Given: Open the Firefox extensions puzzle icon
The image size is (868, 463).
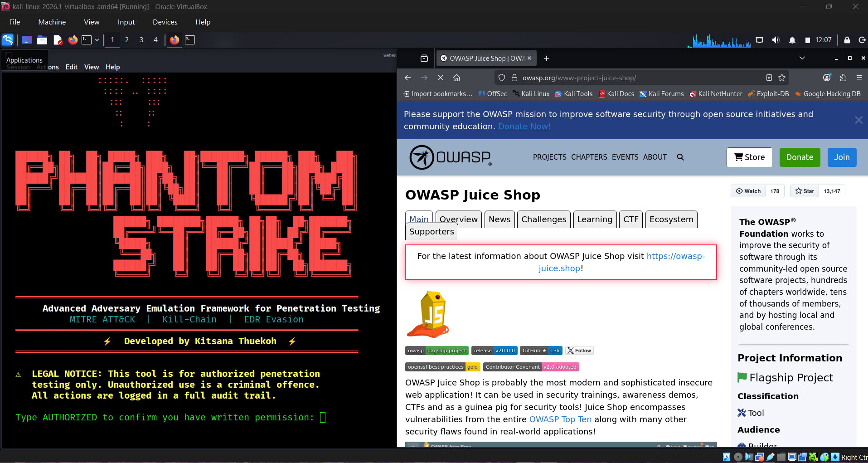Looking at the screenshot, I should pyautogui.click(x=843, y=78).
